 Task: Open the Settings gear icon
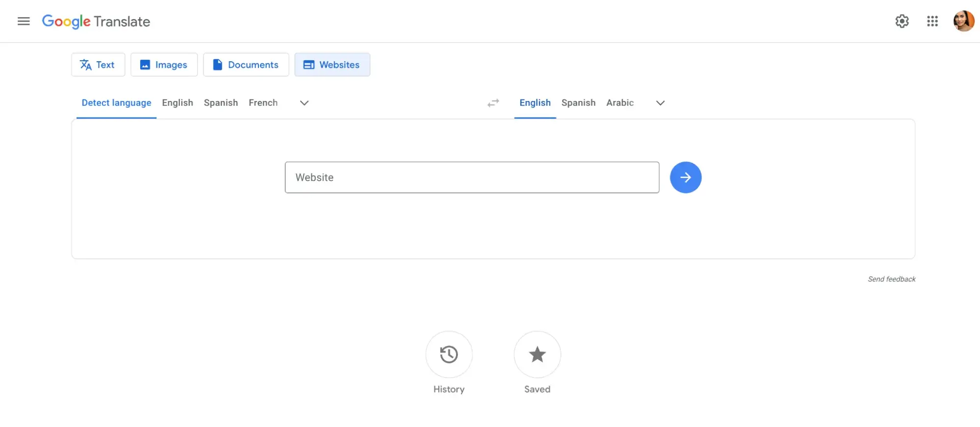coord(902,21)
